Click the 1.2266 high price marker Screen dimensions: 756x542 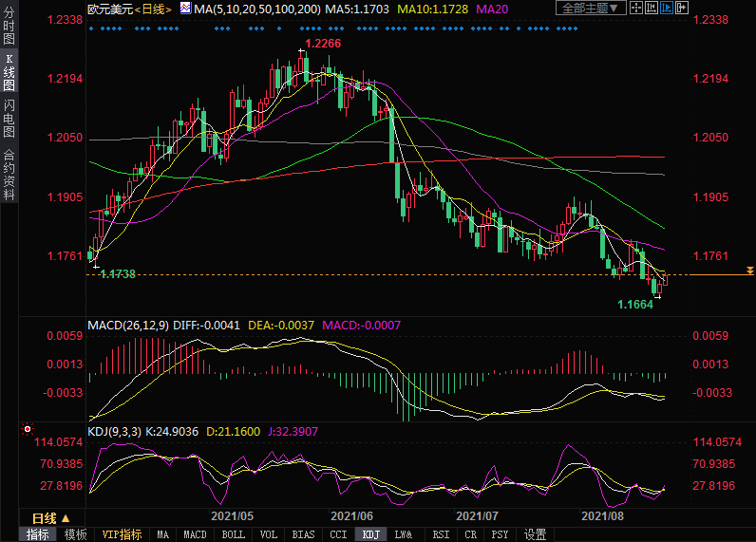(323, 44)
